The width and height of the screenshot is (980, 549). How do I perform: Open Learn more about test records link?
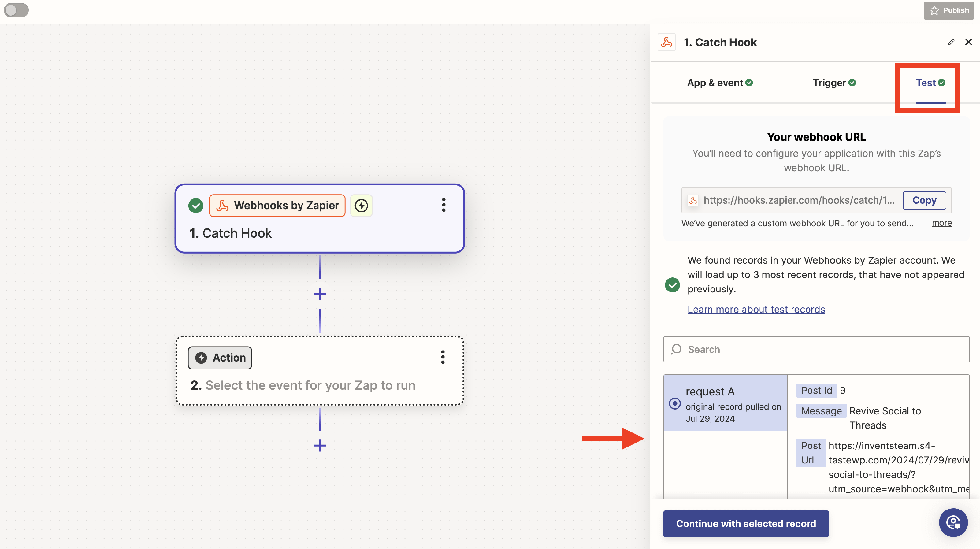[x=756, y=309]
